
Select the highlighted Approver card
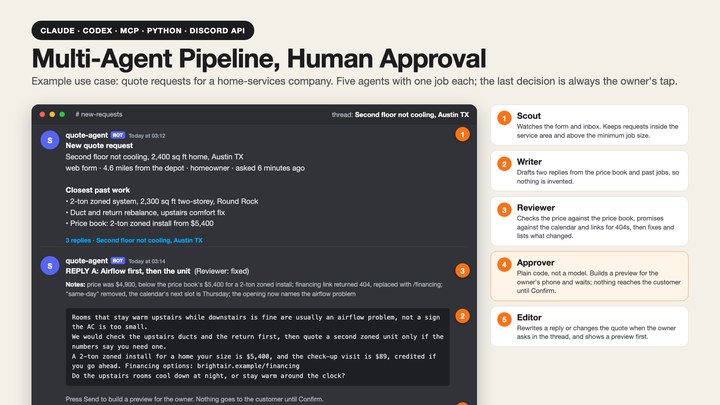click(589, 276)
